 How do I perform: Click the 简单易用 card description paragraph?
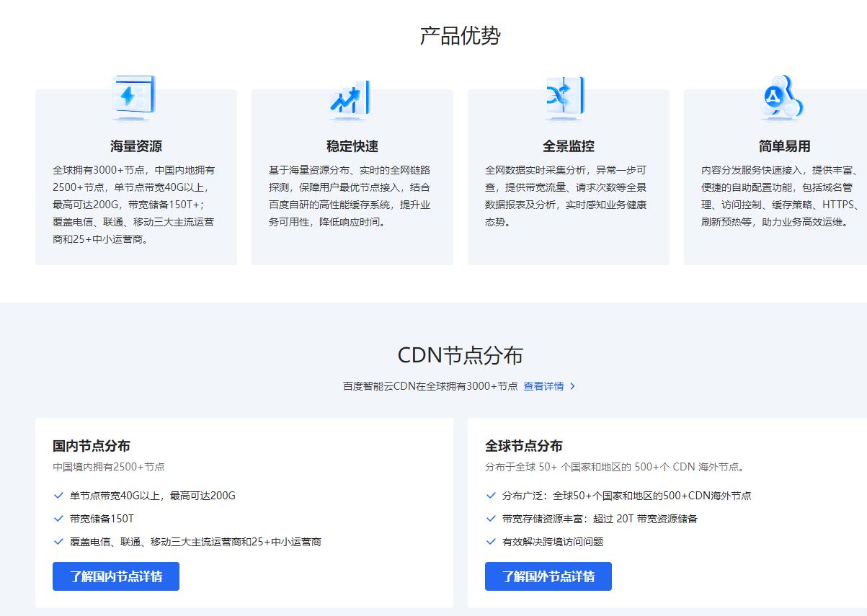tap(781, 196)
